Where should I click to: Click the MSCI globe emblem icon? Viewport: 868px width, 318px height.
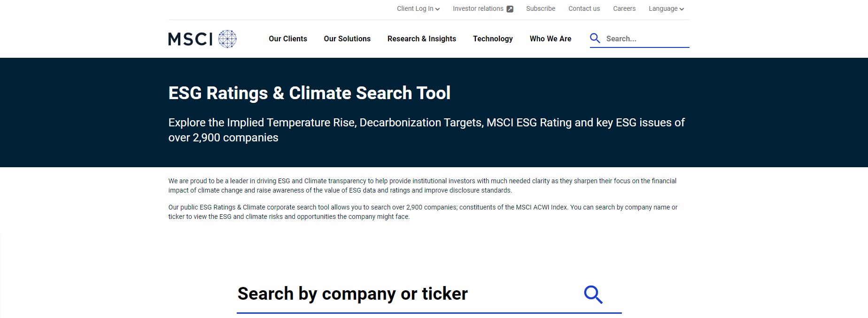coord(228,39)
